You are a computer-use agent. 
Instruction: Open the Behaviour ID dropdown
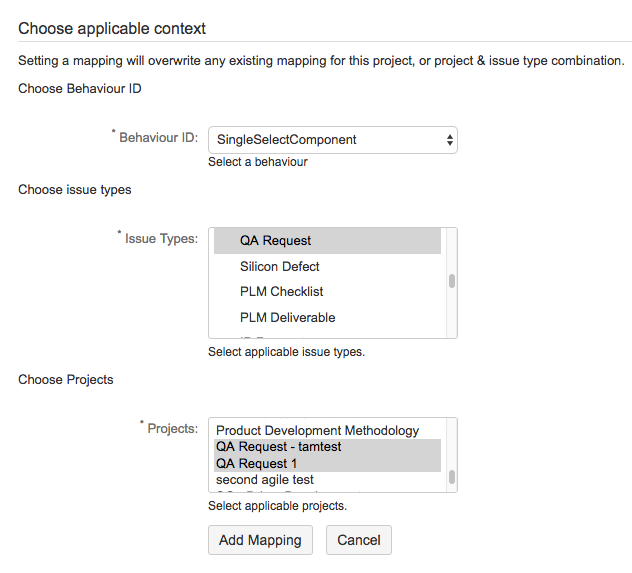[332, 140]
